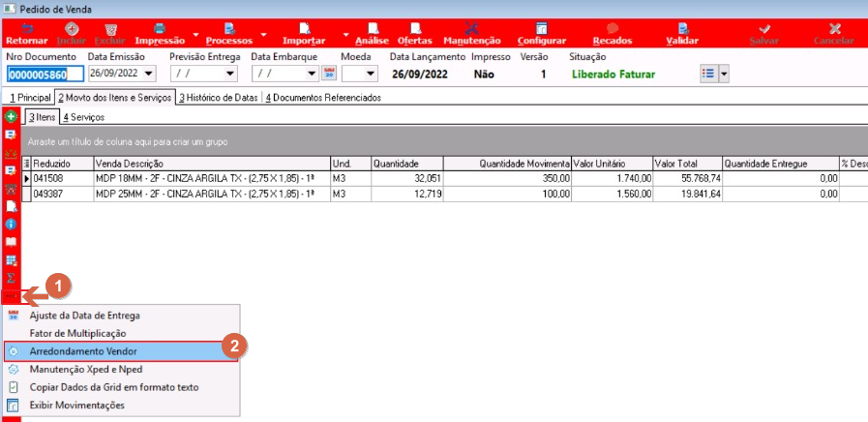
Task: Select the Nro Documento field
Action: click(45, 74)
